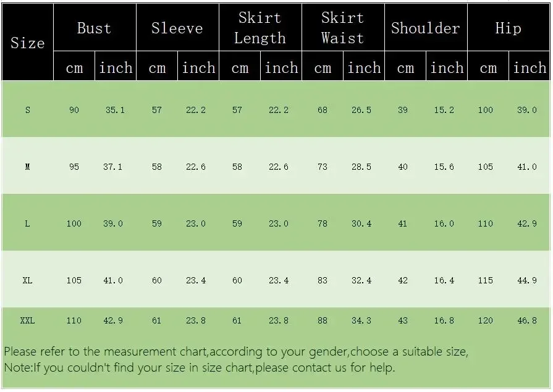Click the Size column header
The width and height of the screenshot is (553, 392).
tap(28, 43)
